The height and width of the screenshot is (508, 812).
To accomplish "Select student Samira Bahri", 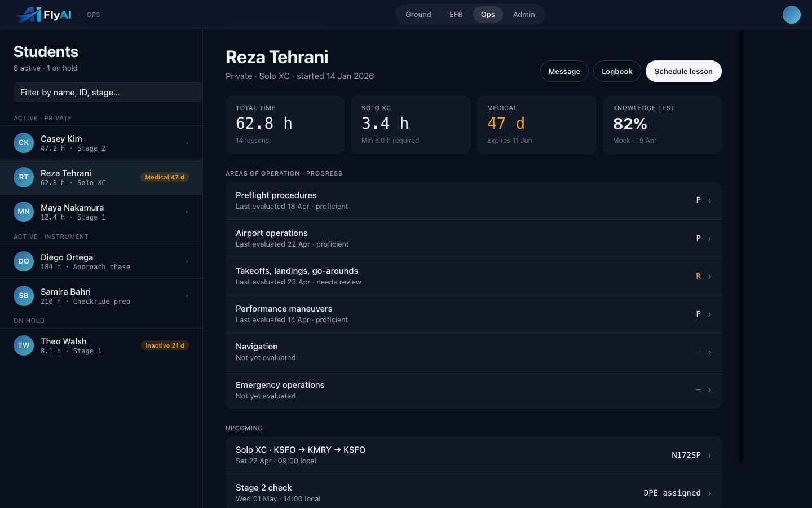I will 101,296.
